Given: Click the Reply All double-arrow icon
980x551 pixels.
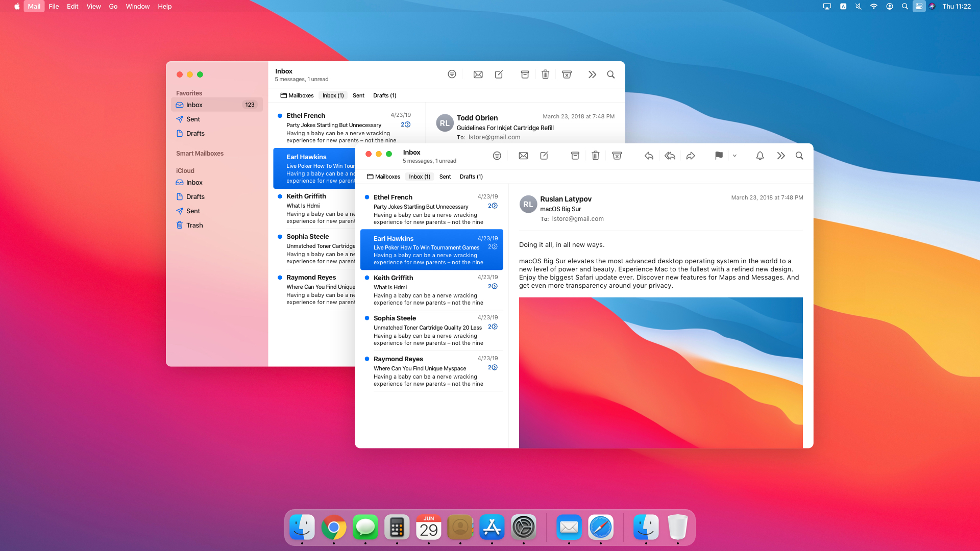Looking at the screenshot, I should 670,156.
